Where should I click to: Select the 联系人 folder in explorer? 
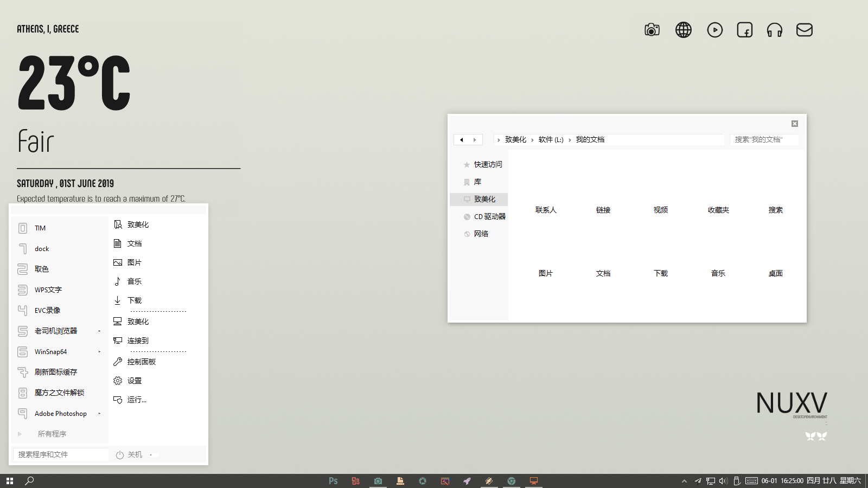546,210
